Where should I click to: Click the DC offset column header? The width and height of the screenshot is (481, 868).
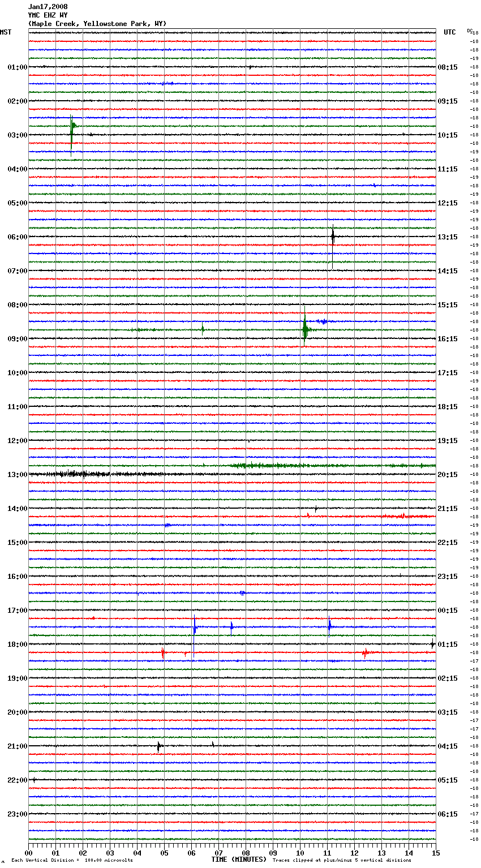pyautogui.click(x=470, y=31)
